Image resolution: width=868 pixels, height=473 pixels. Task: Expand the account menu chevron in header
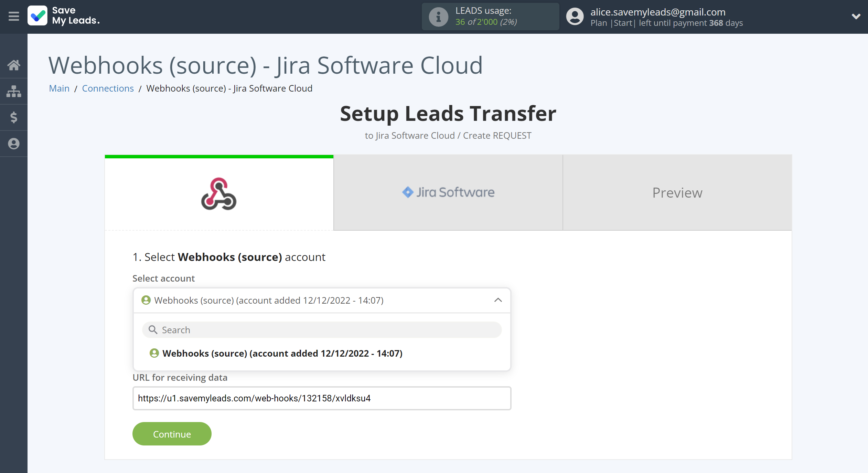[x=856, y=16]
